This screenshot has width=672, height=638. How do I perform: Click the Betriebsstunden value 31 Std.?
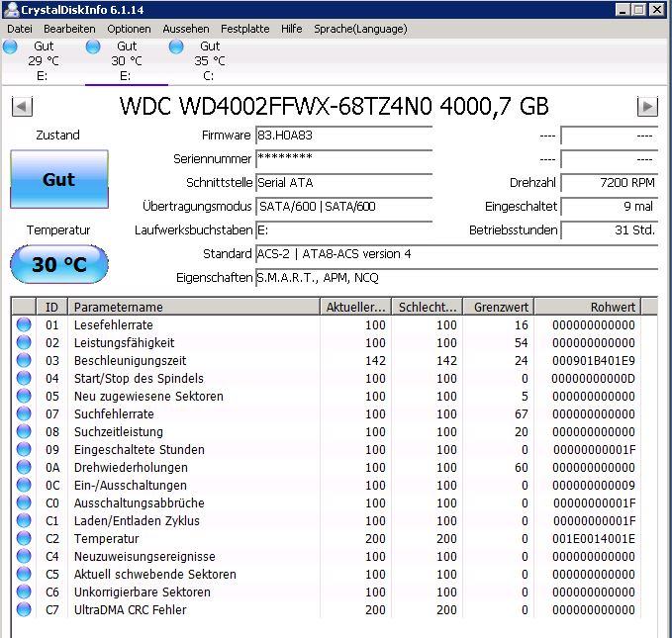pyautogui.click(x=609, y=230)
